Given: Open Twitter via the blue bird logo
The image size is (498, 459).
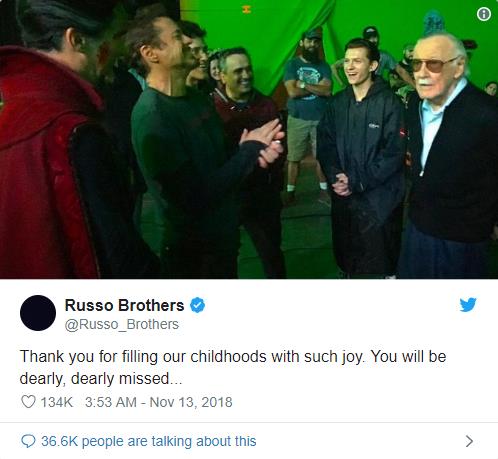Looking at the screenshot, I should [468, 304].
